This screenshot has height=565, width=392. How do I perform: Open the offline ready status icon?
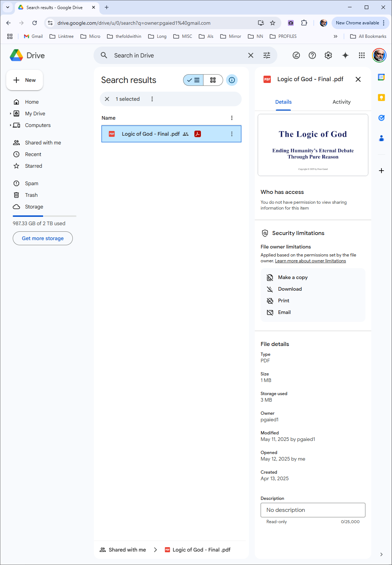coord(296,55)
